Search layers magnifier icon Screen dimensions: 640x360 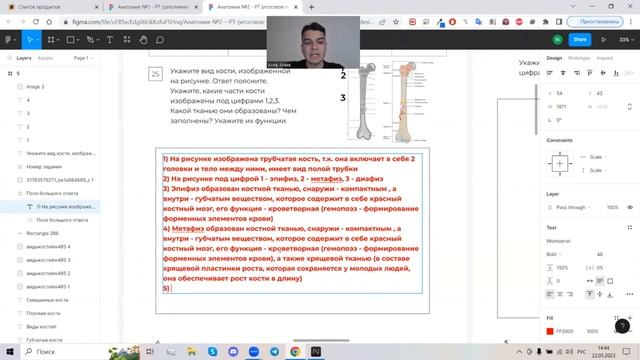(10, 58)
